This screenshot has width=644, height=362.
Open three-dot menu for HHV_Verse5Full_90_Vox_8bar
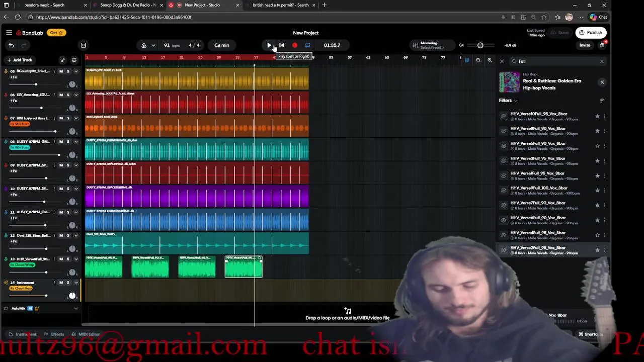pos(604,146)
